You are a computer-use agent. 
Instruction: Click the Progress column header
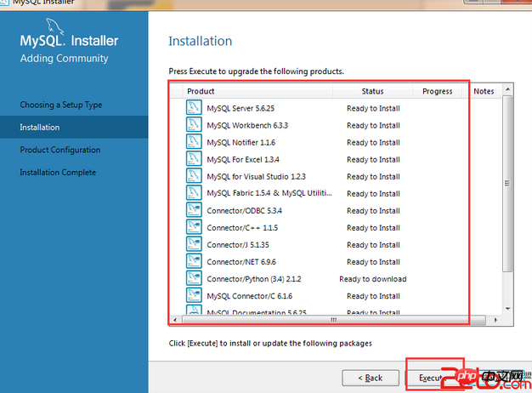(x=438, y=91)
